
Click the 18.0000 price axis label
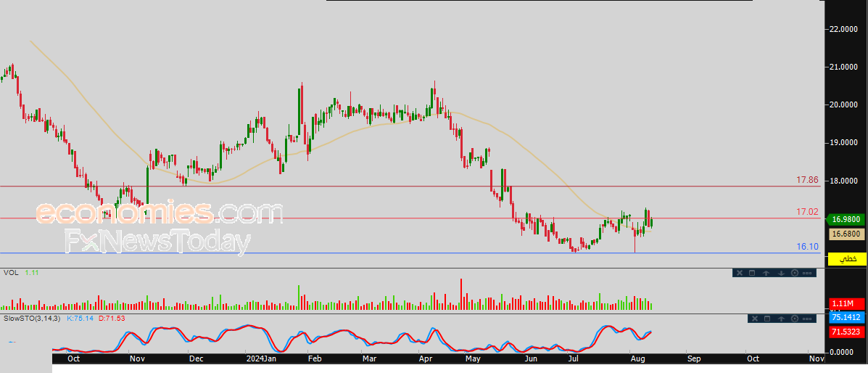pyautogui.click(x=844, y=181)
